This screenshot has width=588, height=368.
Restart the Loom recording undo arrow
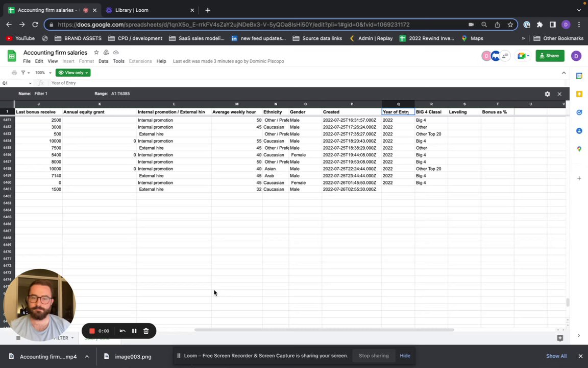point(122,331)
